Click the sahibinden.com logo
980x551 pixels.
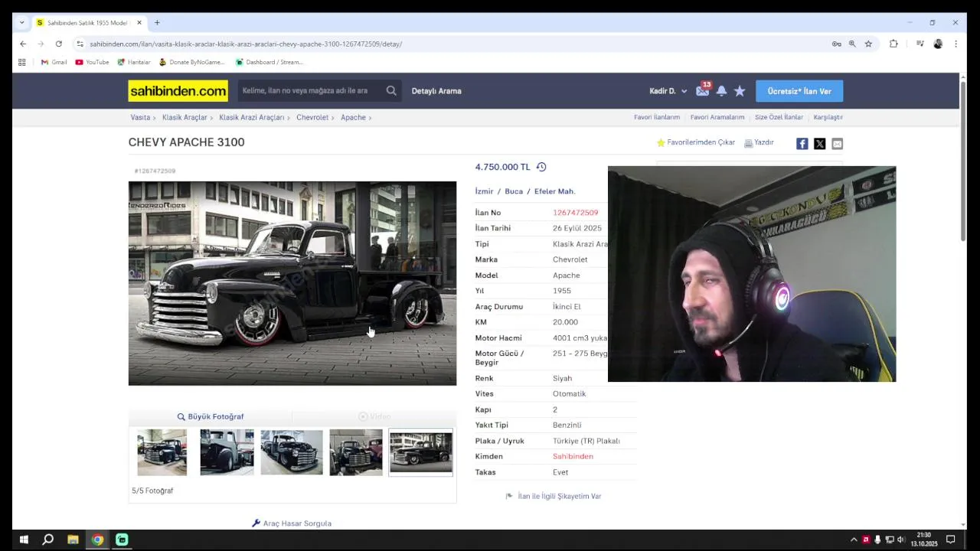(178, 91)
